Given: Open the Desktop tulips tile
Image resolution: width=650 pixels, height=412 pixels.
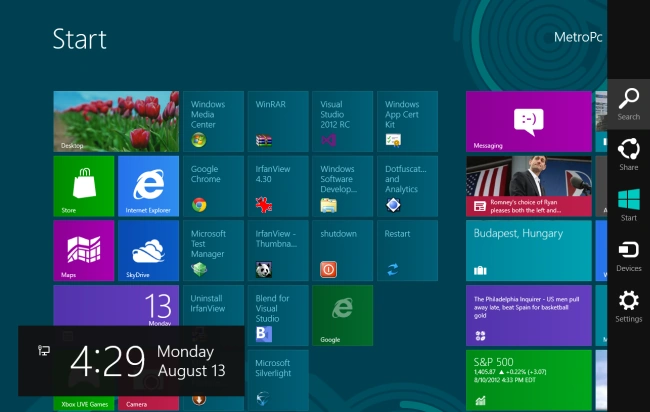Looking at the screenshot, I should click(116, 121).
